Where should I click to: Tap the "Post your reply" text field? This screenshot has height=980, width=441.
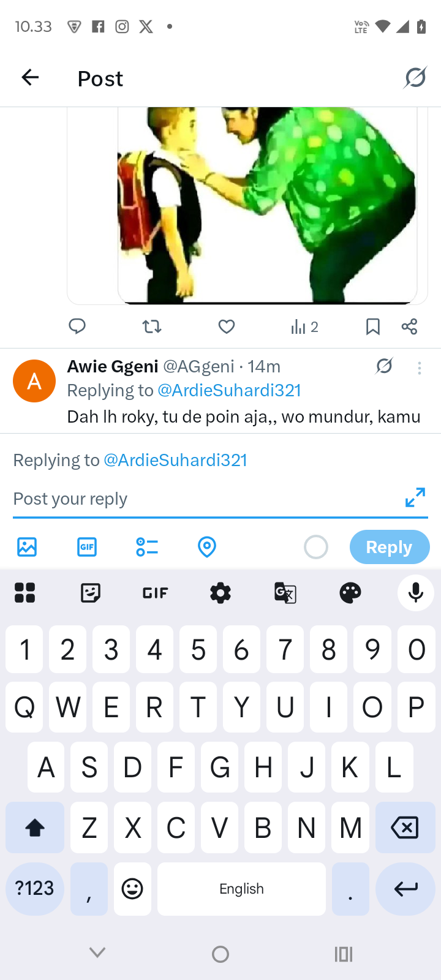pyautogui.click(x=202, y=499)
